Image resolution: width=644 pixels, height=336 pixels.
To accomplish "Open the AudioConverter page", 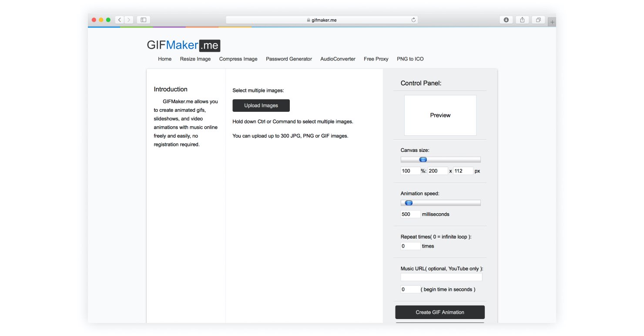I will (338, 59).
